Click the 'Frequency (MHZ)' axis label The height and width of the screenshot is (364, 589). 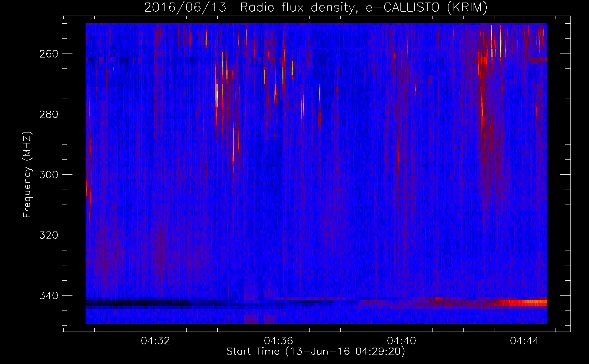(27, 174)
